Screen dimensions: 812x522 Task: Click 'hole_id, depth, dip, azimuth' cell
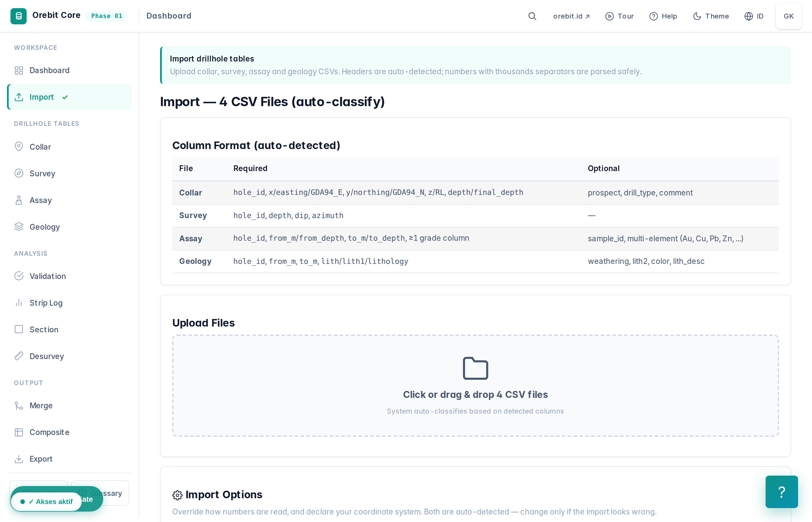point(288,215)
